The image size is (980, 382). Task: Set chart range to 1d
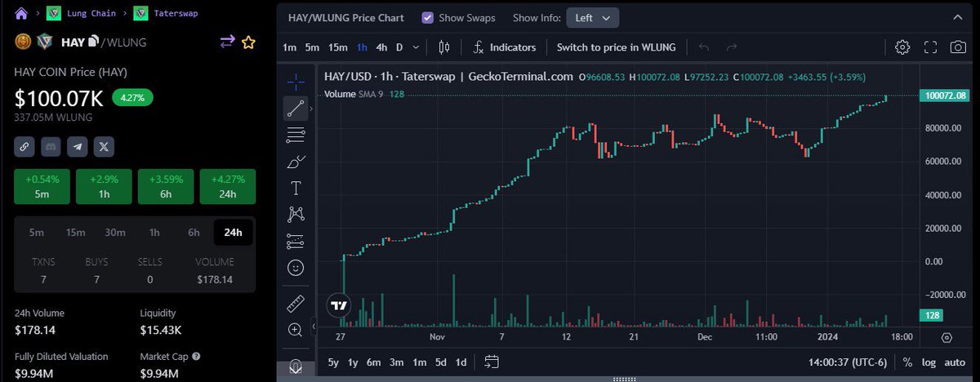click(461, 362)
